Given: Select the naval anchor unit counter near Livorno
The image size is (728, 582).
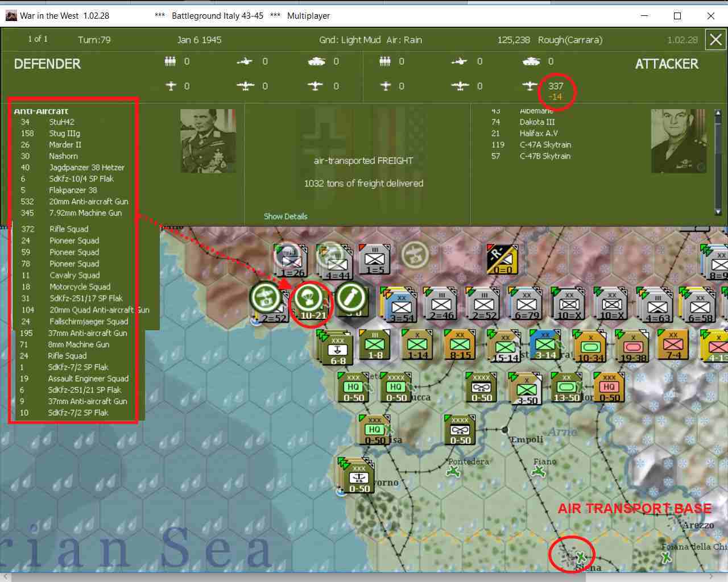Looking at the screenshot, I should pos(357,475).
